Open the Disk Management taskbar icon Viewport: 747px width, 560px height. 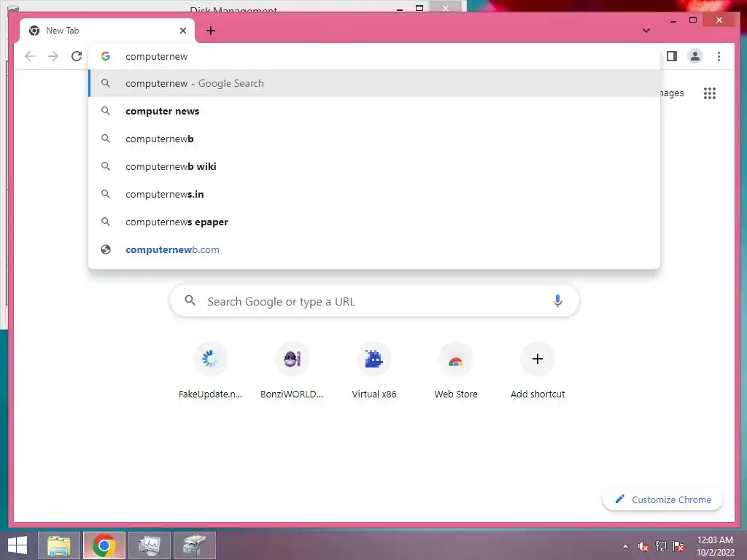[194, 545]
